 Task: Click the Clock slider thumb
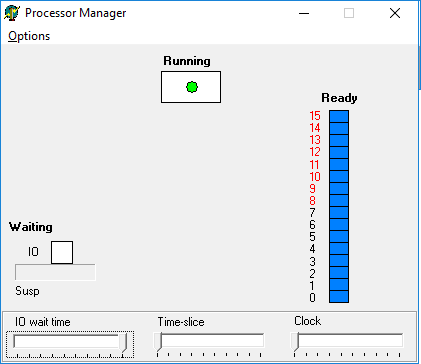click(296, 342)
